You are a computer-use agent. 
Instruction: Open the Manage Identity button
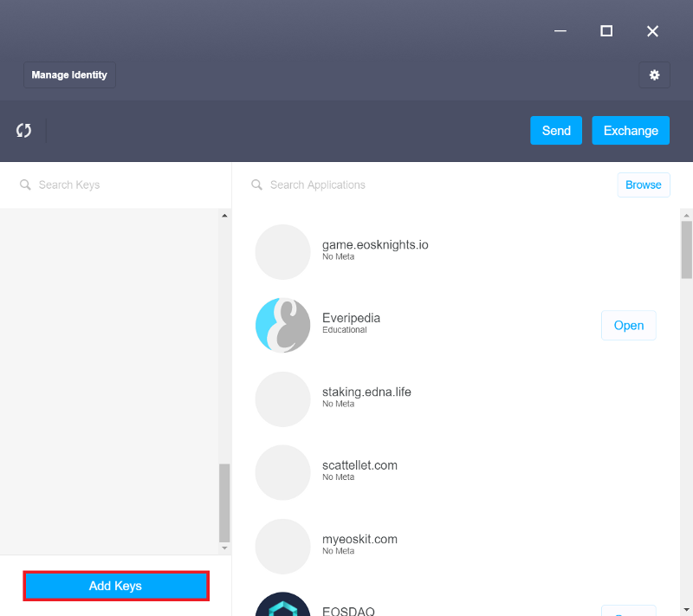(69, 75)
